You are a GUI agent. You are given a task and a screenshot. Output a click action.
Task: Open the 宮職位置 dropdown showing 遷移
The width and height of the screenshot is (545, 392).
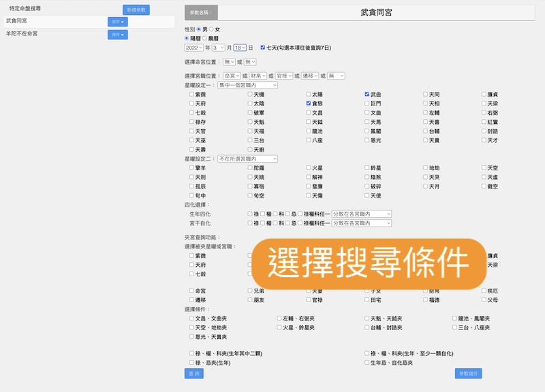310,76
